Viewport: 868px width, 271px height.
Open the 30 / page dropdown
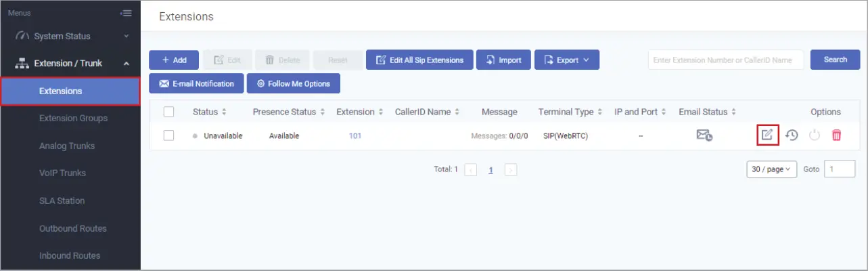[x=772, y=169]
